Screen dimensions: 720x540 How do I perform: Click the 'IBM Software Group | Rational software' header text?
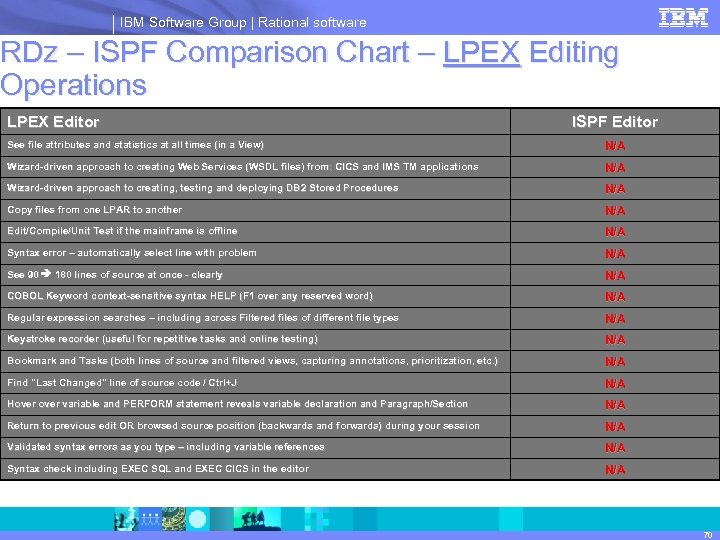point(242,22)
